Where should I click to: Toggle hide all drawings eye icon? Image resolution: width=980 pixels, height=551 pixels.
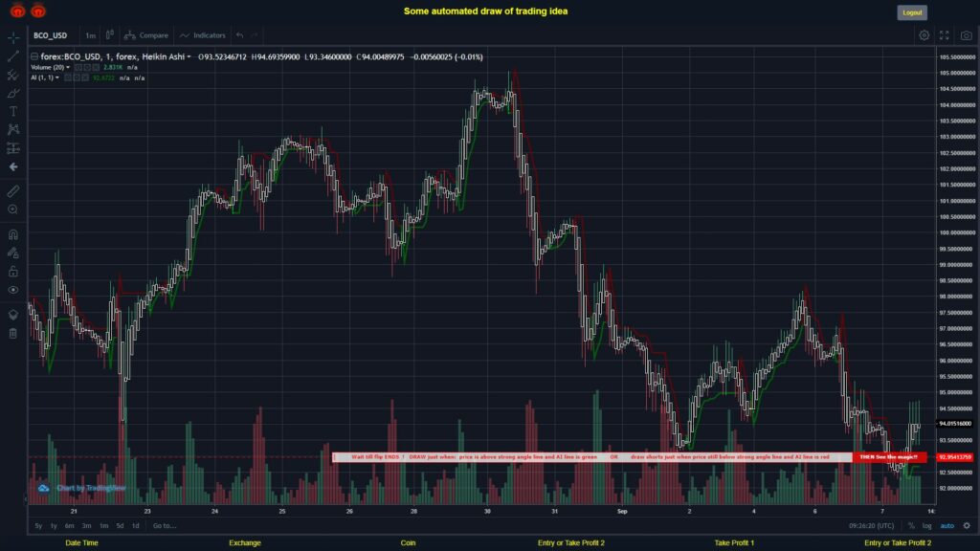coord(13,290)
